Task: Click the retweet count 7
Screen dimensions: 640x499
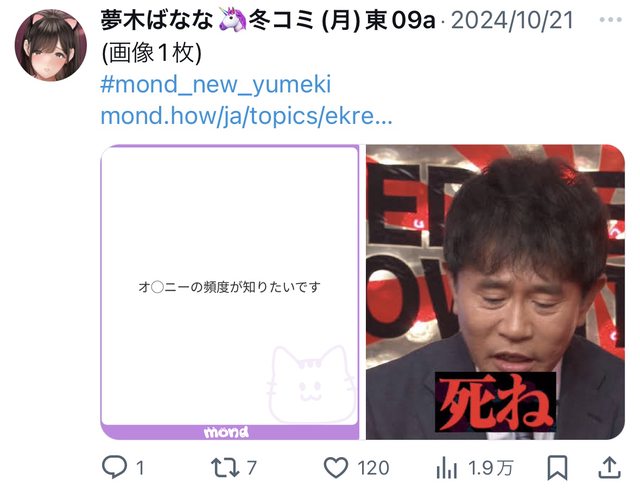Action: point(252,468)
